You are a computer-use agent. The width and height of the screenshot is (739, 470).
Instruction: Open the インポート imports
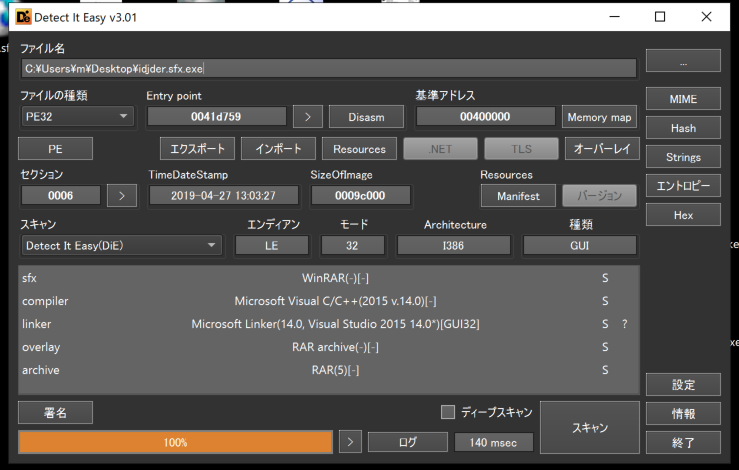point(278,149)
